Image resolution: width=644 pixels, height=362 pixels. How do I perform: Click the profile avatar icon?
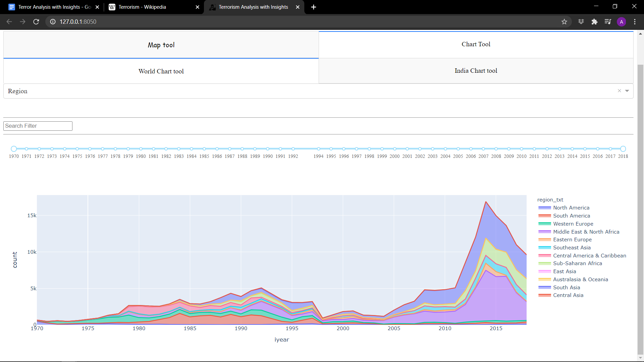point(621,22)
